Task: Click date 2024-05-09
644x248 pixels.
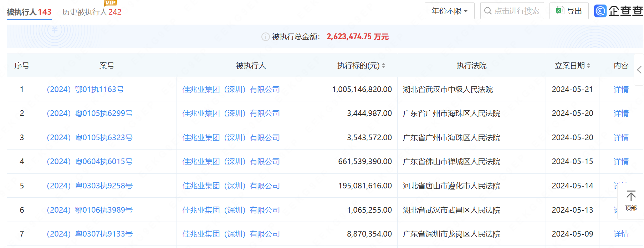Action: [572, 234]
